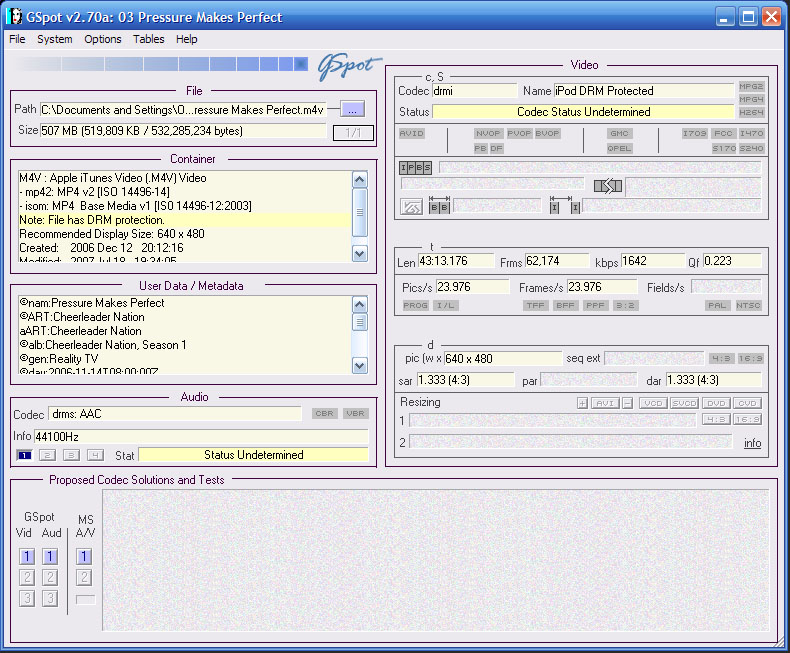Click the frame reorder arrows icon

(x=608, y=186)
